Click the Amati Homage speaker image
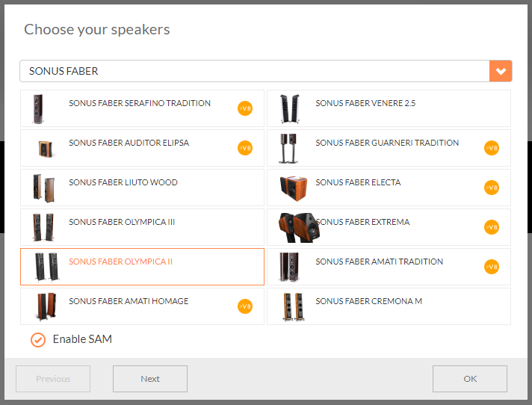The width and height of the screenshot is (532, 405). coord(46,306)
